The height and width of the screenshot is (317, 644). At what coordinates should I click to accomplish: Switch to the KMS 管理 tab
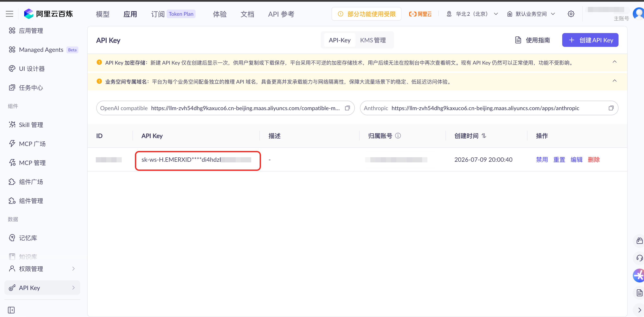(373, 40)
